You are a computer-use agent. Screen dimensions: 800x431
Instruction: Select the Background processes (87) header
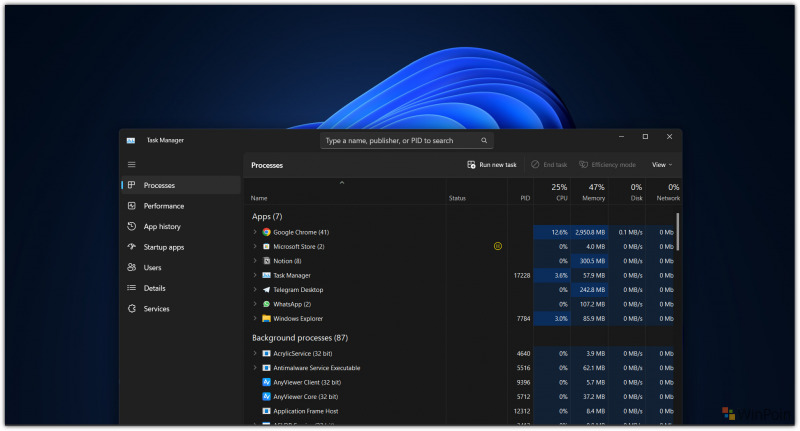point(300,338)
